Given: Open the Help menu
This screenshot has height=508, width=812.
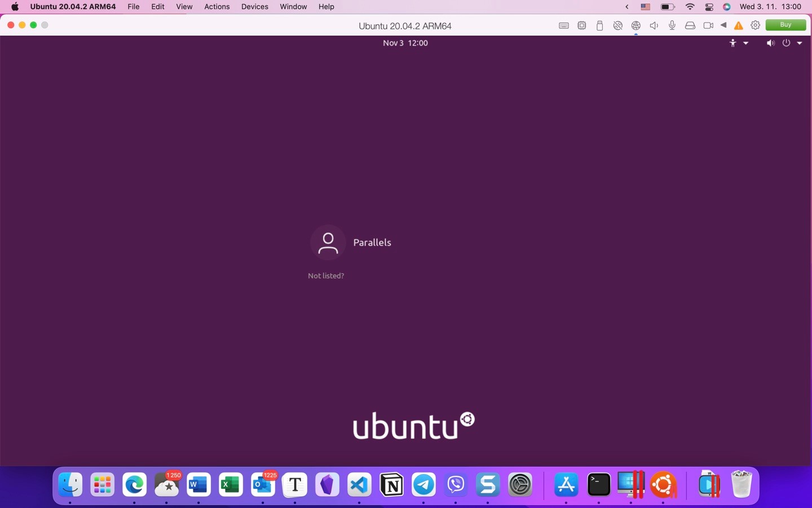Looking at the screenshot, I should tap(326, 7).
